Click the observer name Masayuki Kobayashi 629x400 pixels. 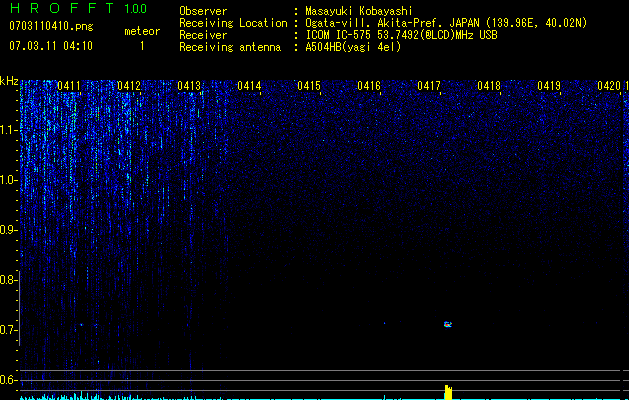tap(359, 11)
